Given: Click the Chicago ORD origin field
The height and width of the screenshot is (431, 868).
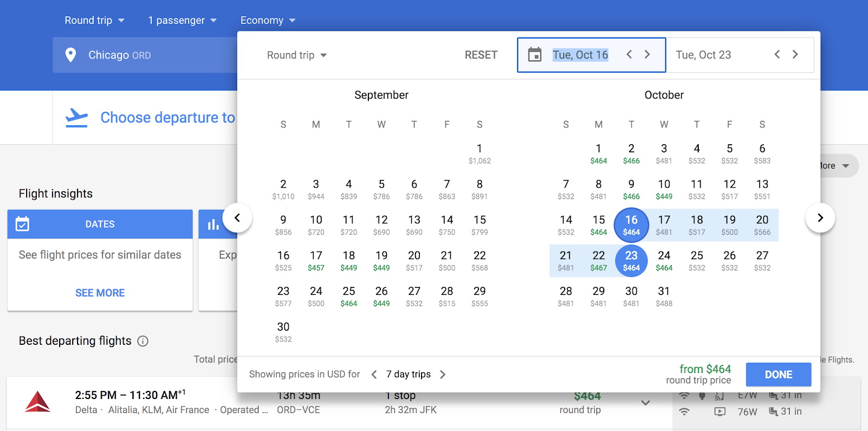Looking at the screenshot, I should coord(145,55).
